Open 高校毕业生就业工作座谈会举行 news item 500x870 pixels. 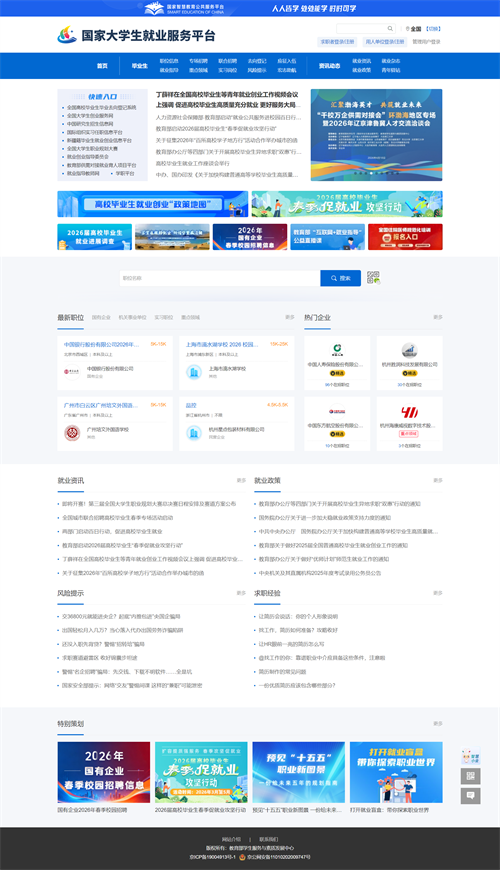(193, 163)
